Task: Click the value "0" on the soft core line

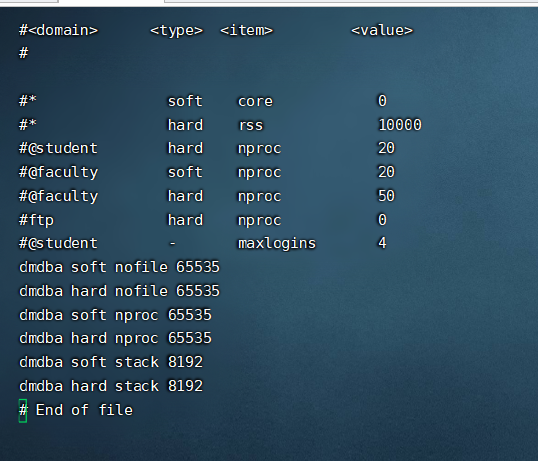Action: tap(382, 101)
